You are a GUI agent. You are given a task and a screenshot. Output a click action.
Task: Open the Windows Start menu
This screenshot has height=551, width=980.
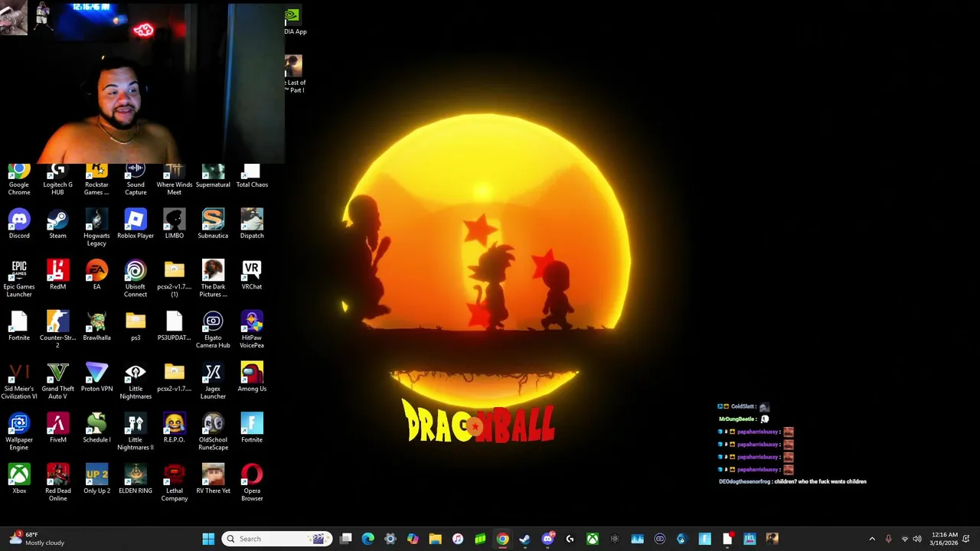[208, 539]
